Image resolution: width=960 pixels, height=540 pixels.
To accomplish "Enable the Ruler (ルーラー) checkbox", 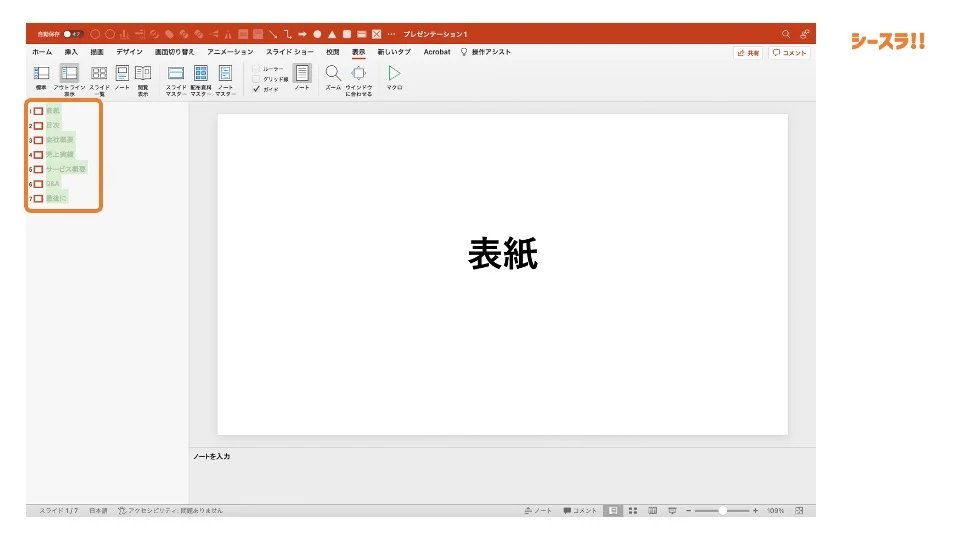I will 257,69.
